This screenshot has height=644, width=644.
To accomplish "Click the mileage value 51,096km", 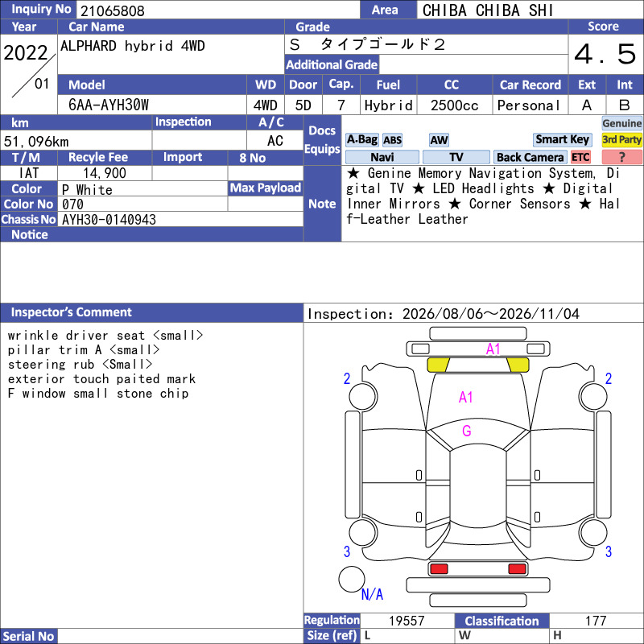I will [x=36, y=142].
